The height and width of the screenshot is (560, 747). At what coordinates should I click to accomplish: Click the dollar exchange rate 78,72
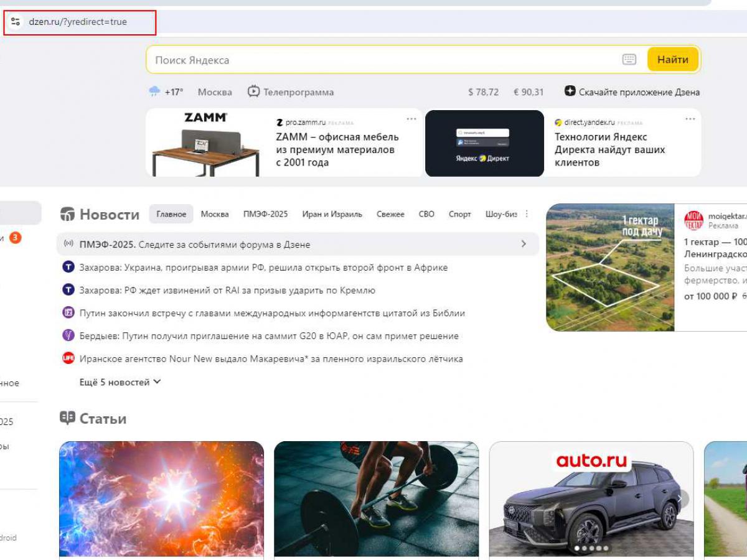[483, 92]
